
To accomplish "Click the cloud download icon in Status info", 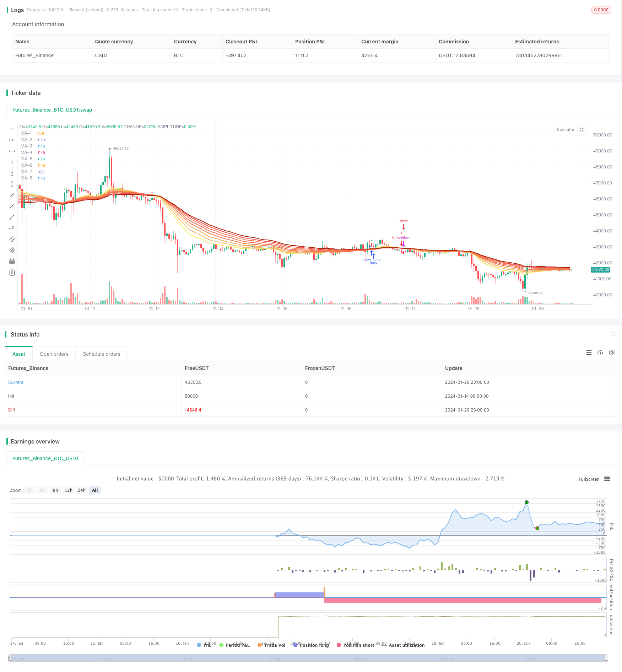I will tap(600, 353).
